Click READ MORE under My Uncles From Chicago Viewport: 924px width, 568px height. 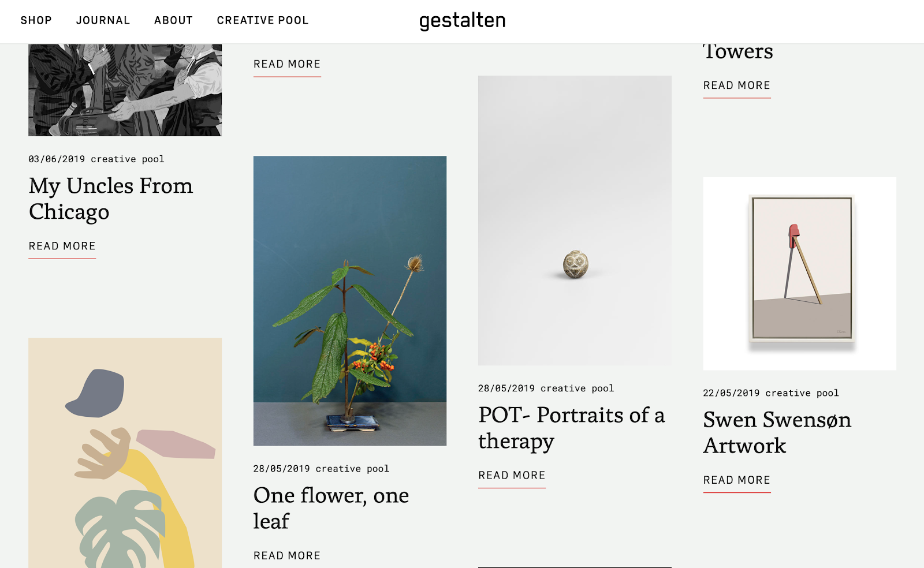62,246
